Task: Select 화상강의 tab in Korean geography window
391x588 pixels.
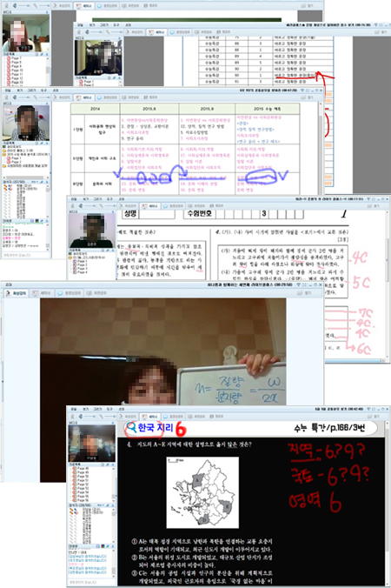Action: 128,417
